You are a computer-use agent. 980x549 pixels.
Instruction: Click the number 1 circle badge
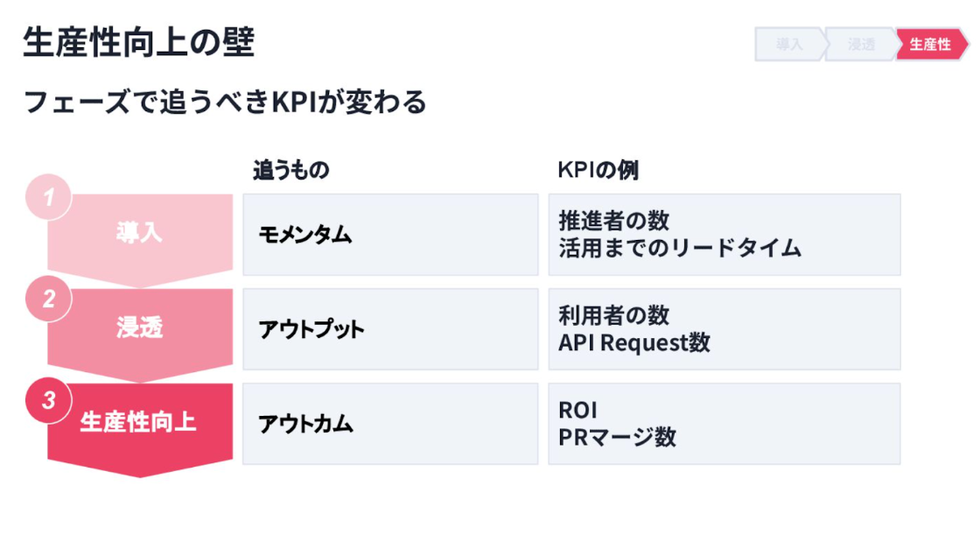49,197
